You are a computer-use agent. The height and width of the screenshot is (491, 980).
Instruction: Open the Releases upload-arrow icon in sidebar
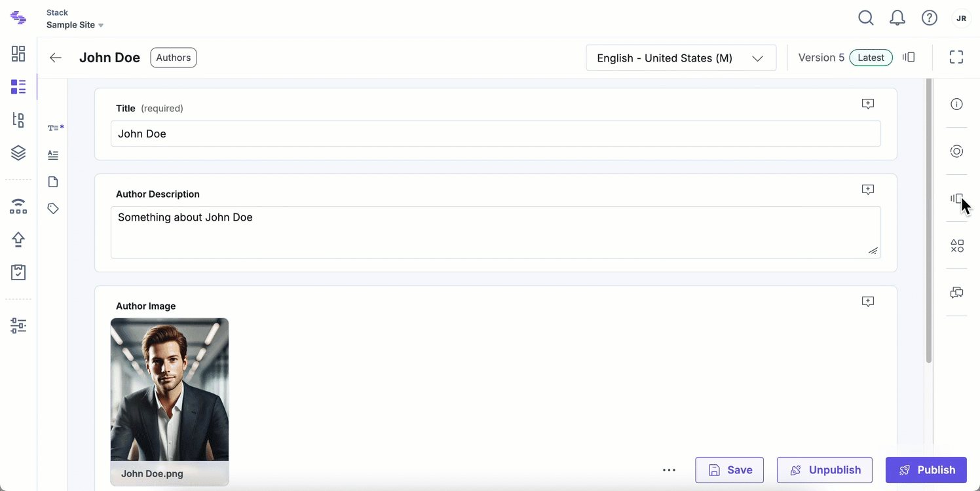[x=18, y=240]
